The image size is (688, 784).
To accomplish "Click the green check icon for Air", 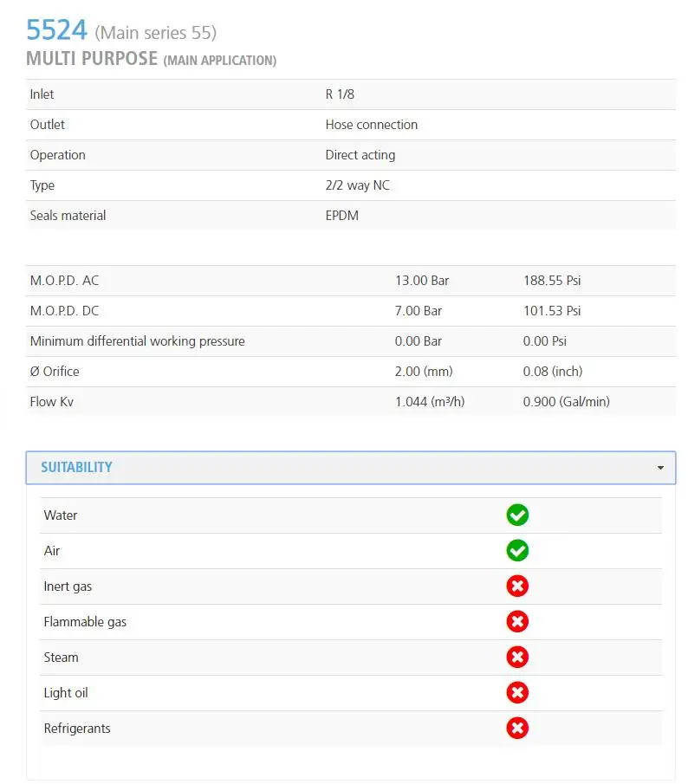I will tap(517, 550).
